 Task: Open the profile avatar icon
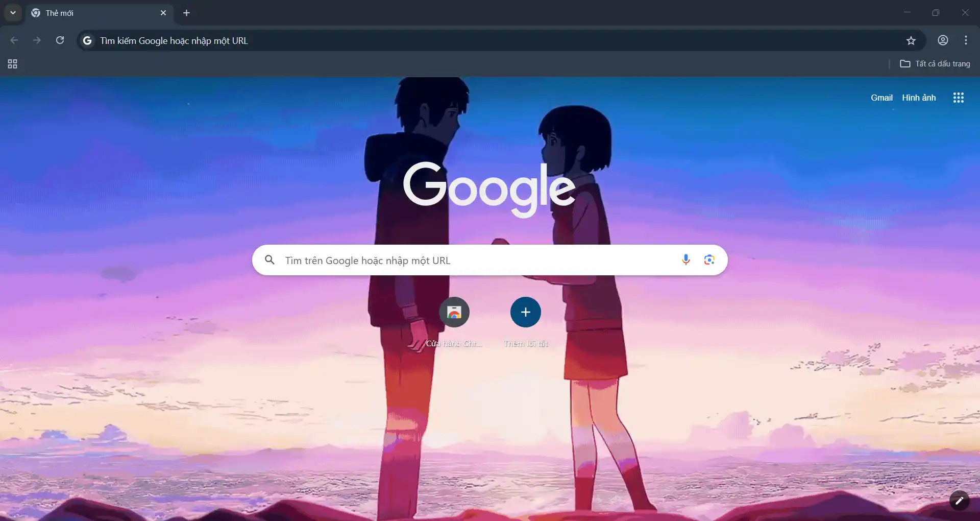pyautogui.click(x=942, y=40)
